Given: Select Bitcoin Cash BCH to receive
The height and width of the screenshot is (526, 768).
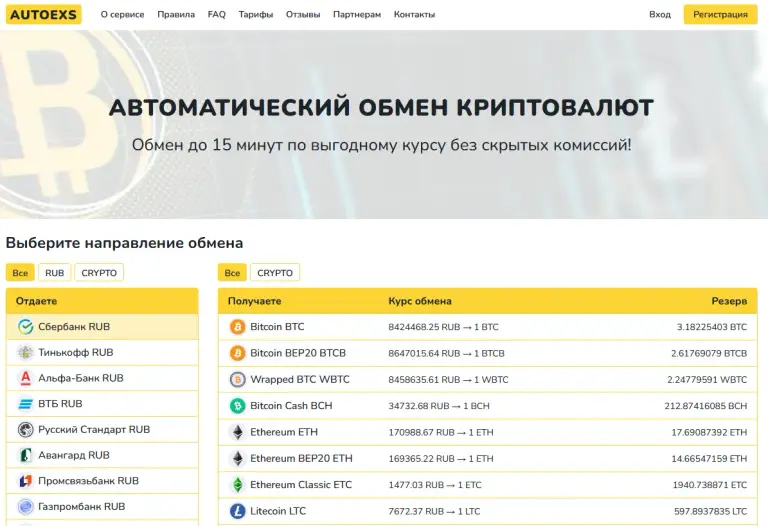Looking at the screenshot, I should click(x=488, y=406).
